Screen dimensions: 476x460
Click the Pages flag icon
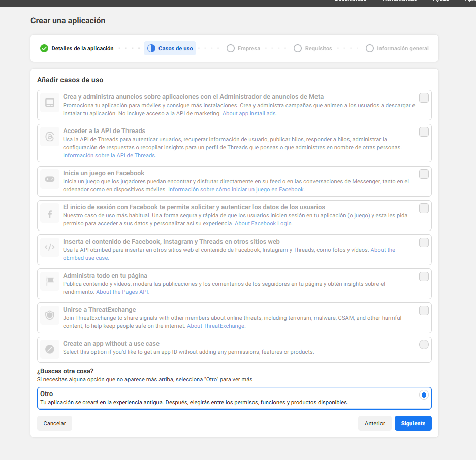point(50,281)
